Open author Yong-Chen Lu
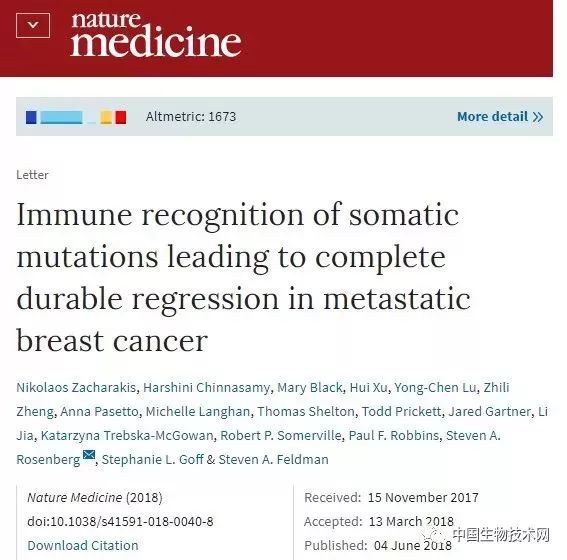The image size is (567, 560). pyautogui.click(x=435, y=388)
